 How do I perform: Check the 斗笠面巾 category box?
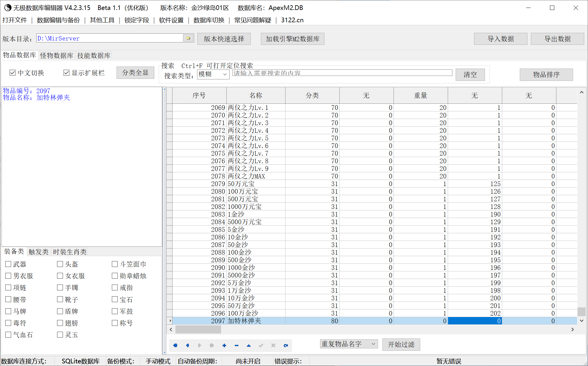(115, 264)
